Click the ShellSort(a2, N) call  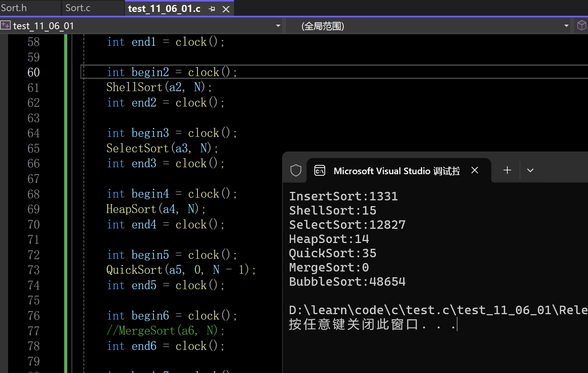point(159,87)
